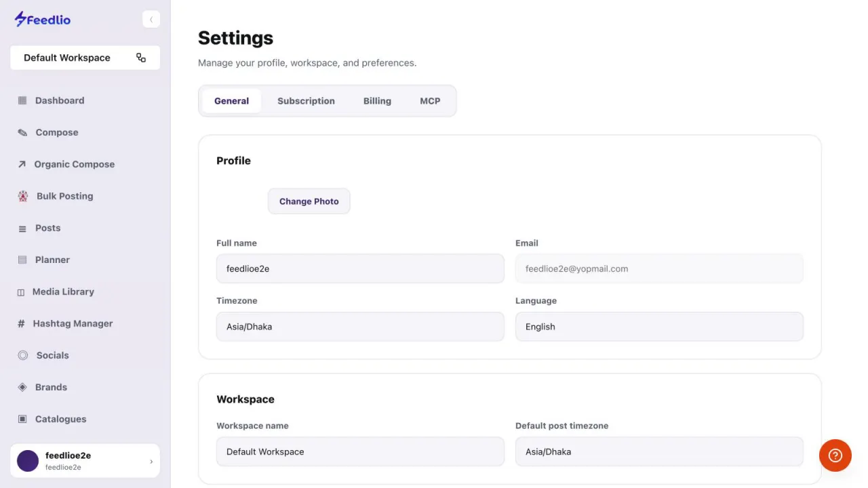Click the Organic Compose arrow icon
This screenshot has height=488, width=868.
(x=22, y=164)
